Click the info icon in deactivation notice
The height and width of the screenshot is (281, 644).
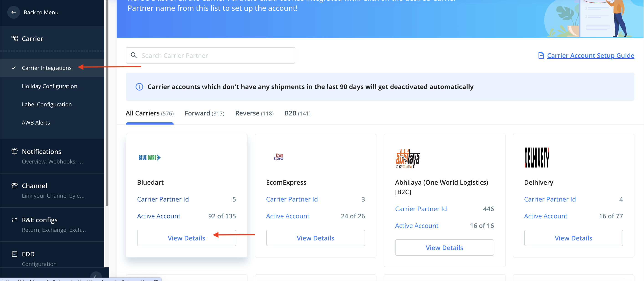click(139, 87)
